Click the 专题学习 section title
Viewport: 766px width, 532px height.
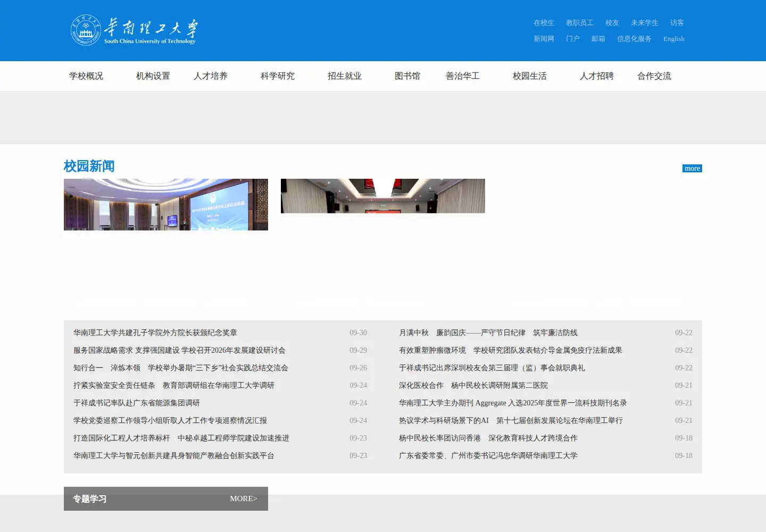click(89, 499)
